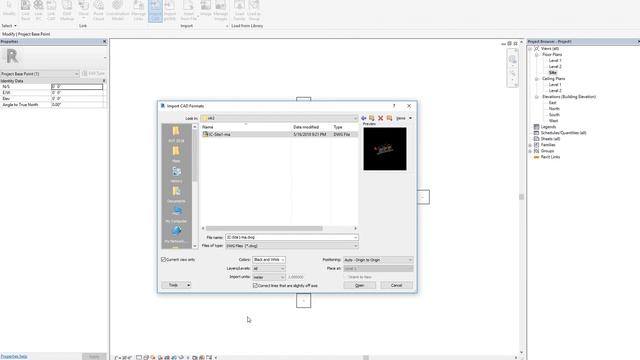The image size is (640, 360).
Task: Open the Layers/Levels dropdown
Action: coord(269,269)
